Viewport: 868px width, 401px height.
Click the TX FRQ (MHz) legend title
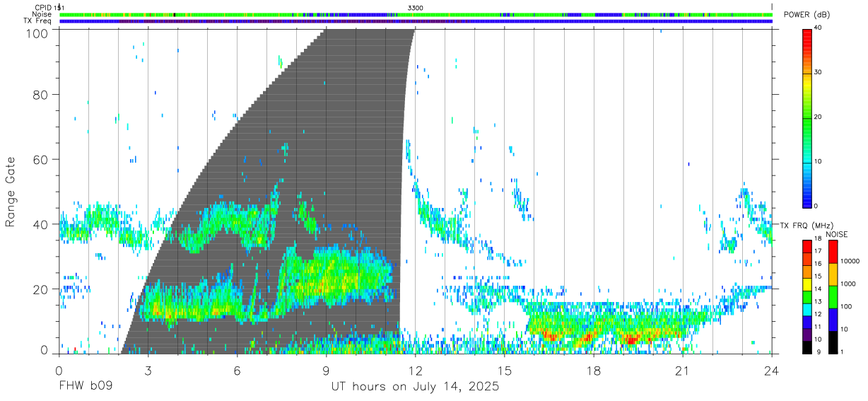pos(807,225)
